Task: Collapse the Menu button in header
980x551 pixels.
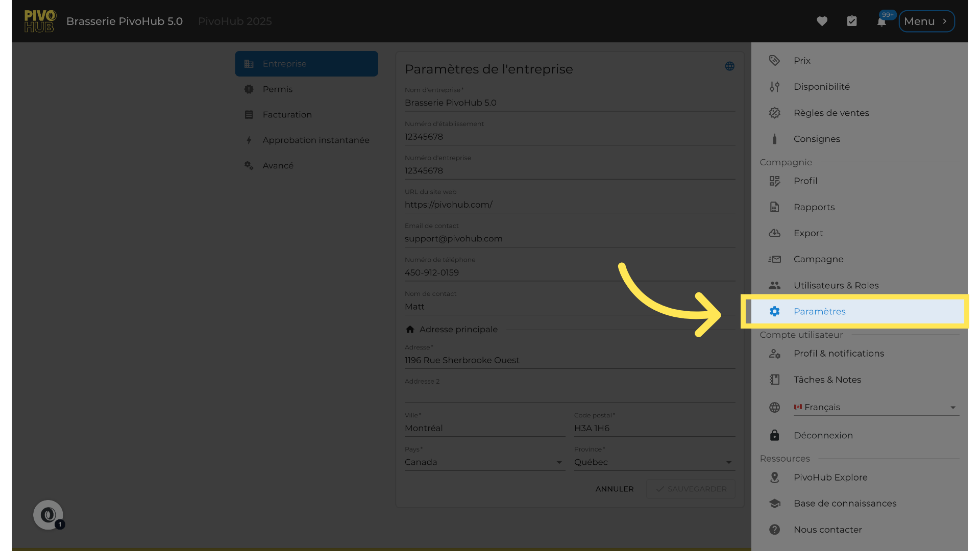Action: coord(926,21)
